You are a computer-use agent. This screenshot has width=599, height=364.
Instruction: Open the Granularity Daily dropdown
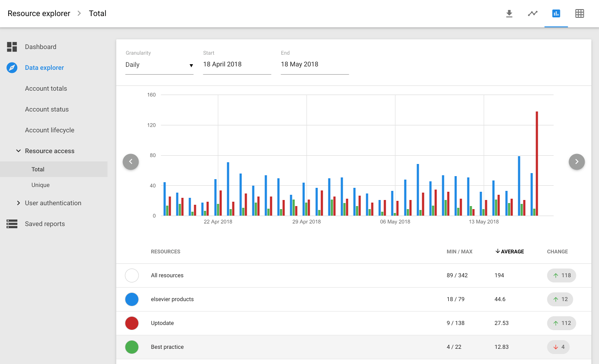159,65
